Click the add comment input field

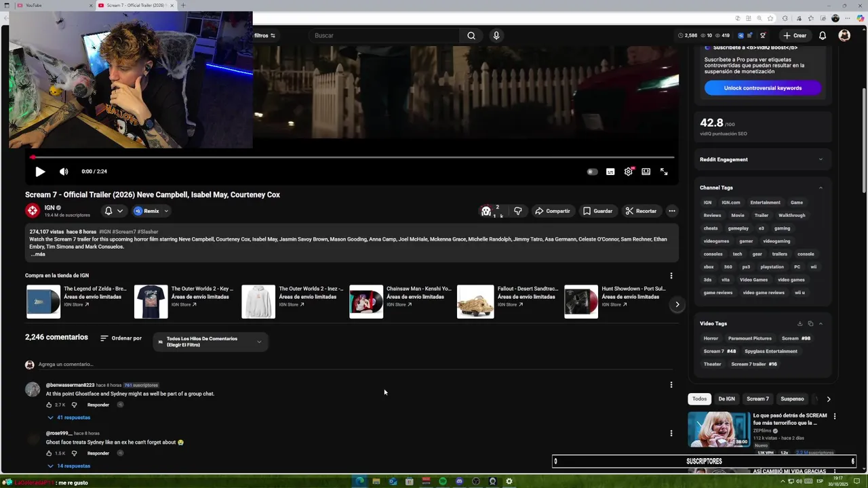pos(356,365)
